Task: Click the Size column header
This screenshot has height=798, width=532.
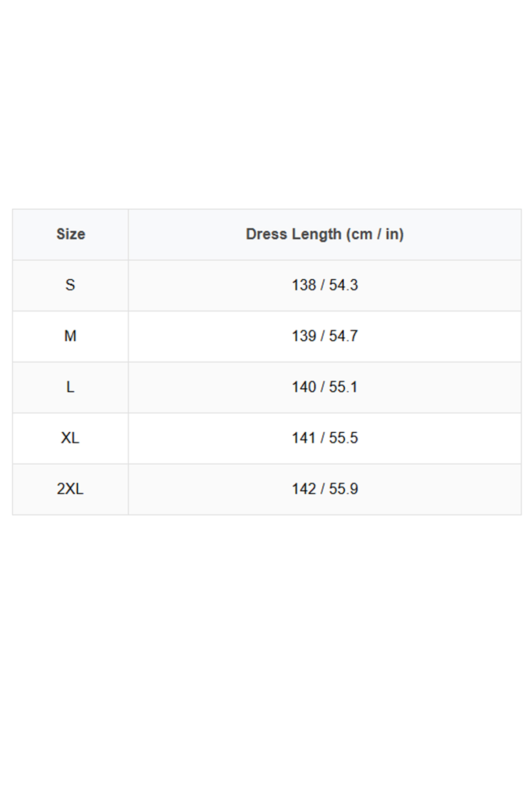Action: [x=70, y=234]
